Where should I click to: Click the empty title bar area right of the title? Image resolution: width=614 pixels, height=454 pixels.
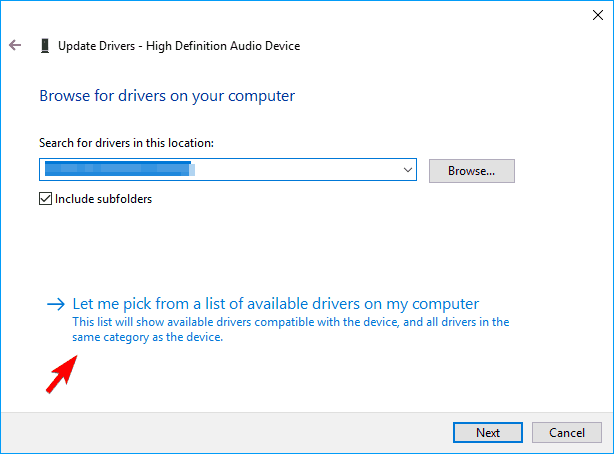tap(450, 46)
